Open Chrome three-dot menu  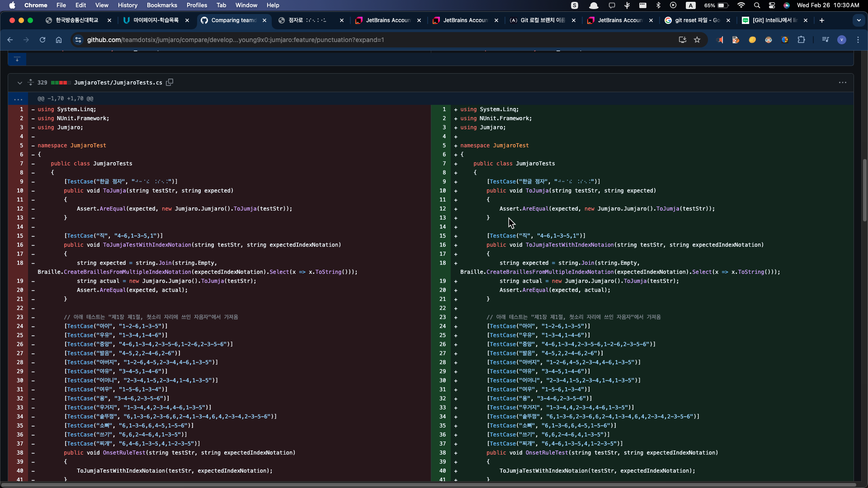coord(858,40)
